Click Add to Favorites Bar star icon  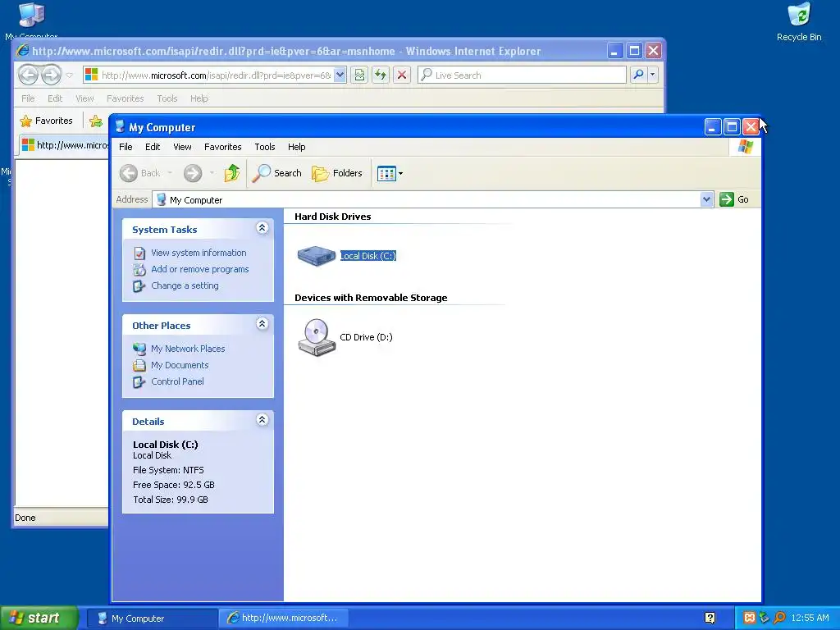tap(96, 121)
